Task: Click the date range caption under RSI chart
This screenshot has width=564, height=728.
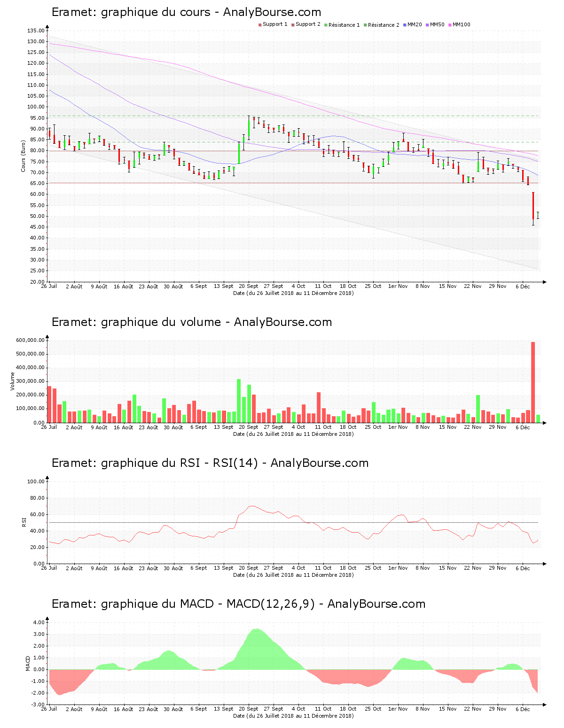Action: click(x=293, y=575)
